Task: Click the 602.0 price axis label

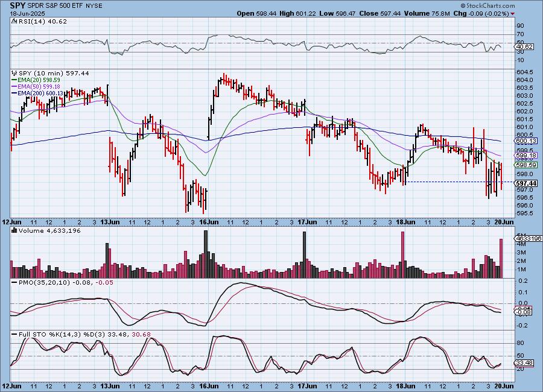Action: [x=525, y=111]
